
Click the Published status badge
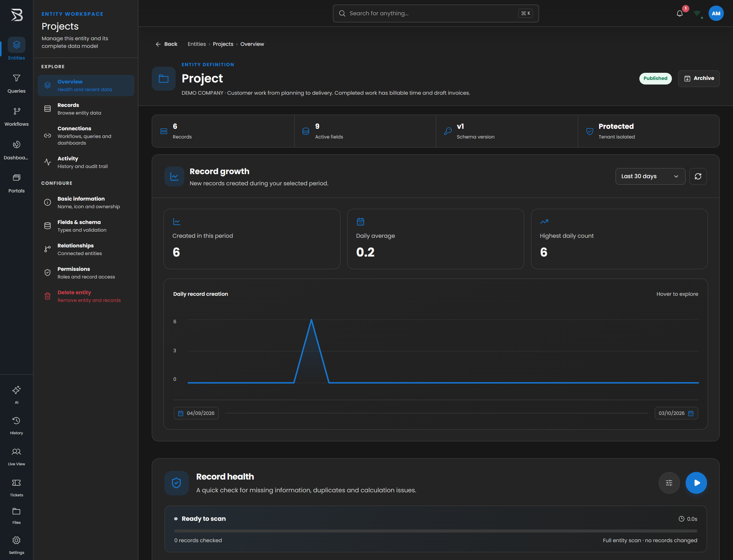click(655, 78)
